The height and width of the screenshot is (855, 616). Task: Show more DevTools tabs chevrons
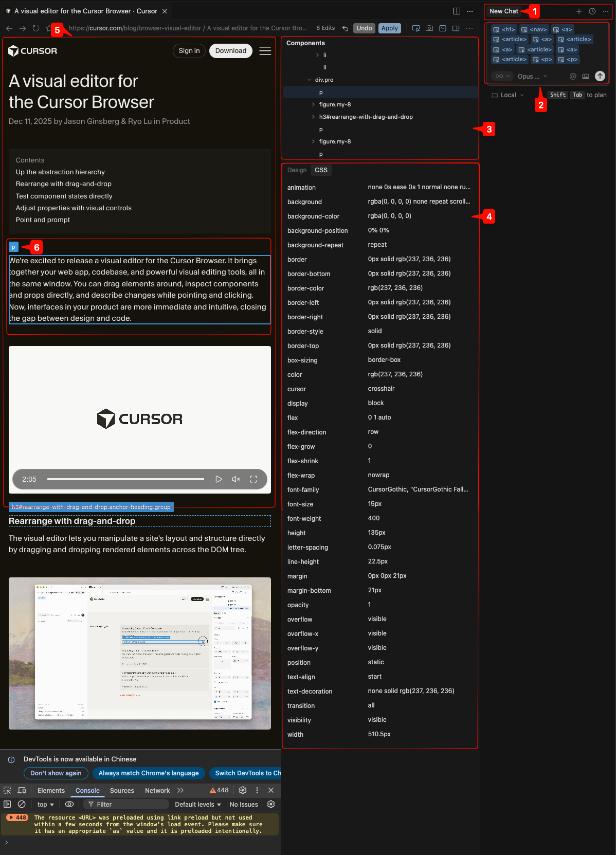(180, 790)
